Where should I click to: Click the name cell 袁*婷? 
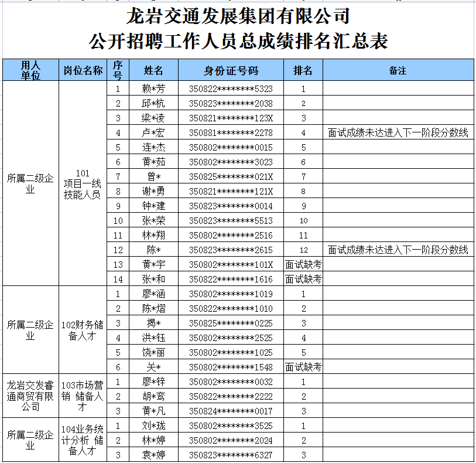coord(153,454)
